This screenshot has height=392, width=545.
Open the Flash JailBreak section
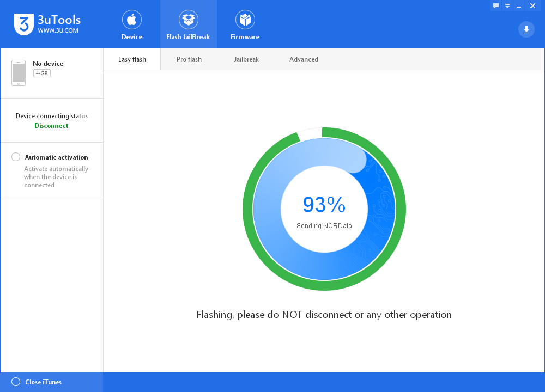point(189,25)
